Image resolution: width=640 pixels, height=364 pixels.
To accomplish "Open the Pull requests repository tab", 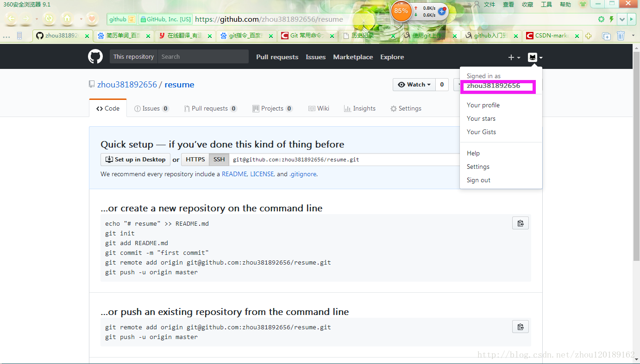I will coord(210,108).
